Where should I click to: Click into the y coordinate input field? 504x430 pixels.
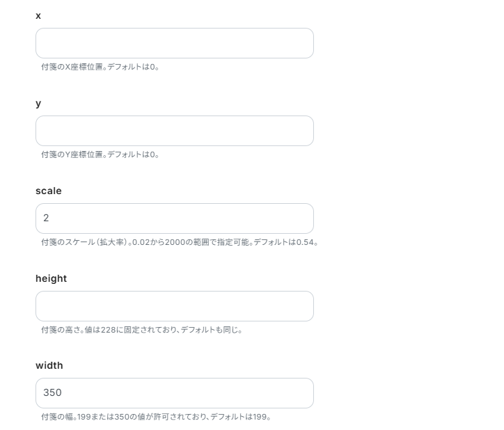tap(174, 131)
